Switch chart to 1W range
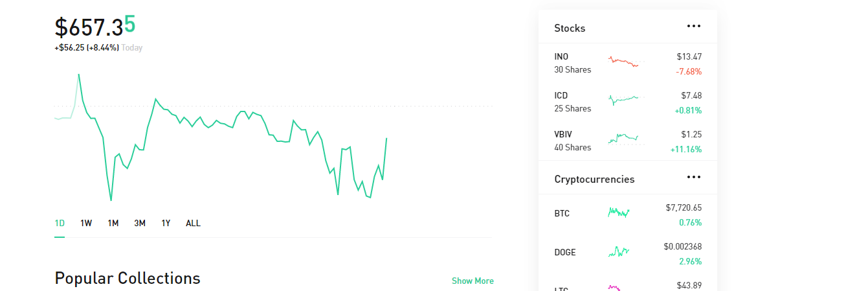This screenshot has height=291, width=868. point(86,223)
